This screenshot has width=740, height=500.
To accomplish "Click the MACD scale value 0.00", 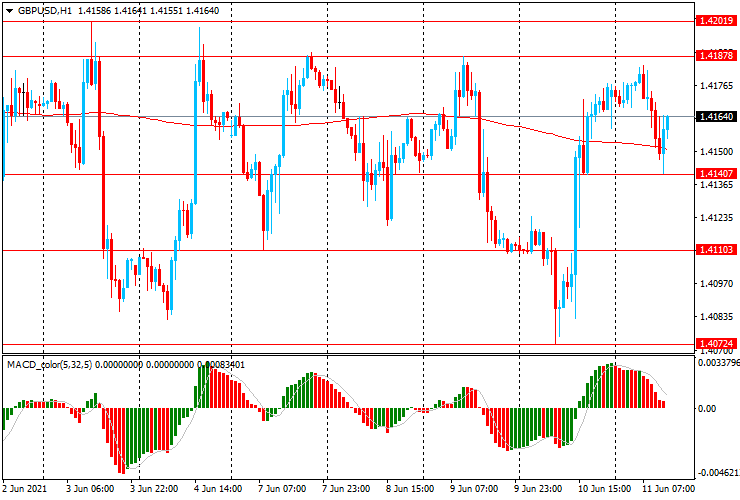I will tap(707, 408).
